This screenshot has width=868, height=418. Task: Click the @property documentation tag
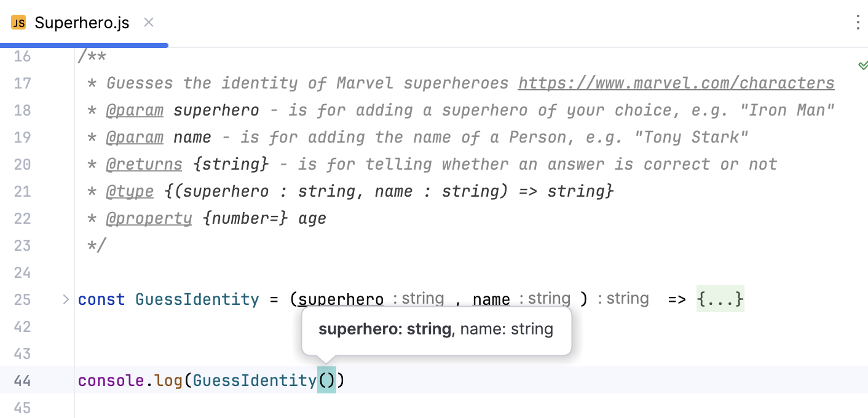[x=149, y=218]
